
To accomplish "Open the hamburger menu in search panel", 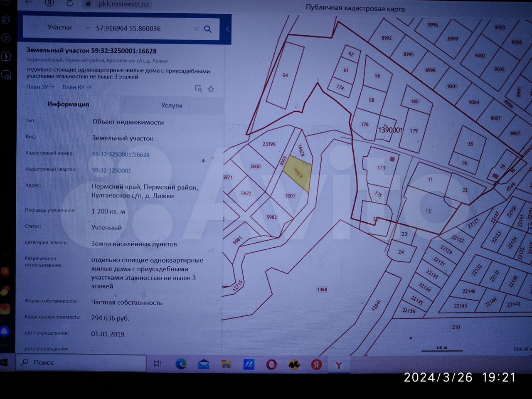I will pos(34,27).
